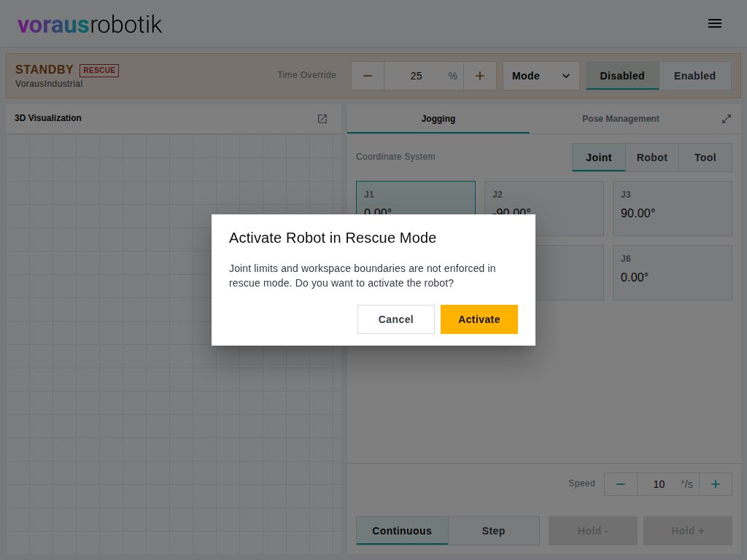Expand the jogging panel to fullscreen
747x560 pixels.
(x=726, y=119)
